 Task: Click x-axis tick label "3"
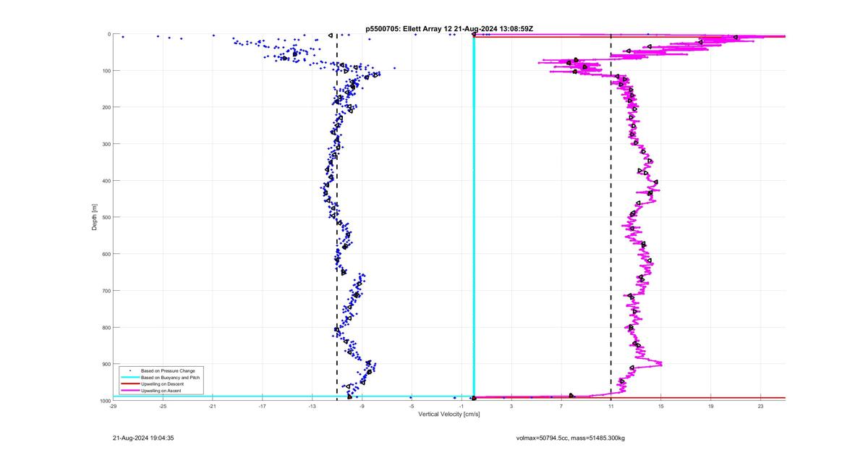[x=511, y=406]
